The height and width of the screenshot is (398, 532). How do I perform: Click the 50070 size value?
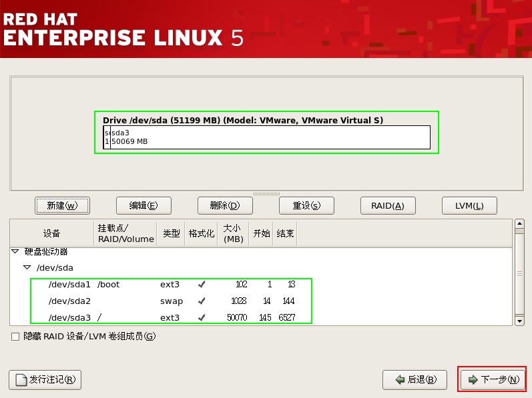point(237,317)
